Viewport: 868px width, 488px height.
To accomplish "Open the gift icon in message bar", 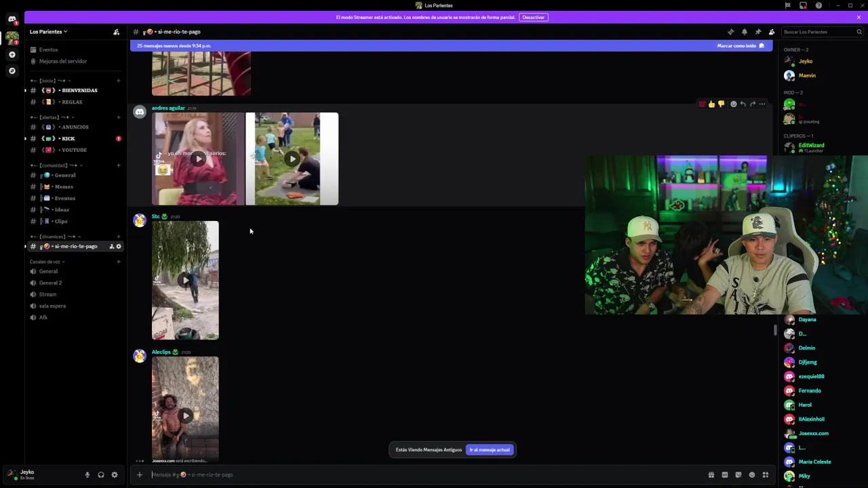I will pos(711,474).
